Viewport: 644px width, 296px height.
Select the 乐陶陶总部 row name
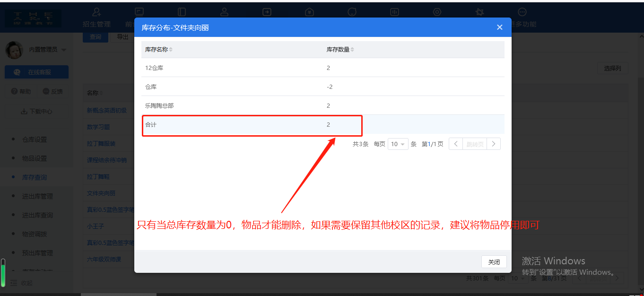pos(159,105)
